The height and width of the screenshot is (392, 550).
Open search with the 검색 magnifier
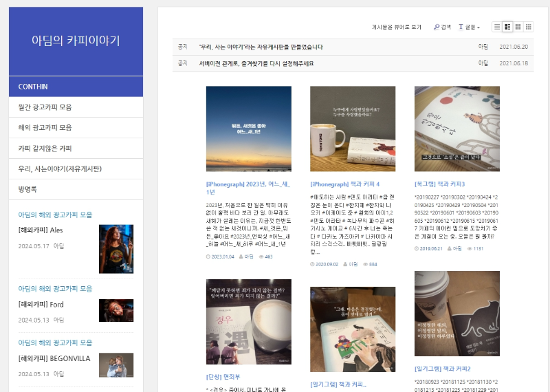click(442, 27)
